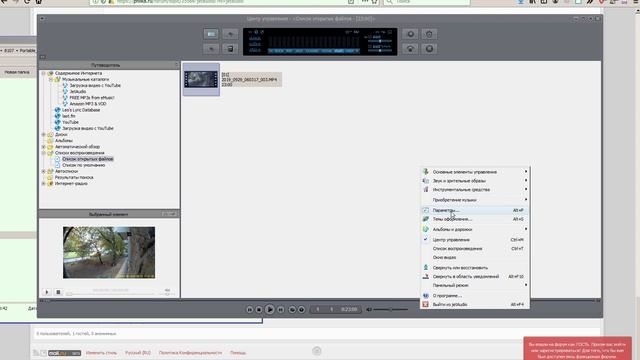This screenshot has height=360, width=640.
Task: Collapse the Содержимое Интернета tree node
Action: point(44,73)
